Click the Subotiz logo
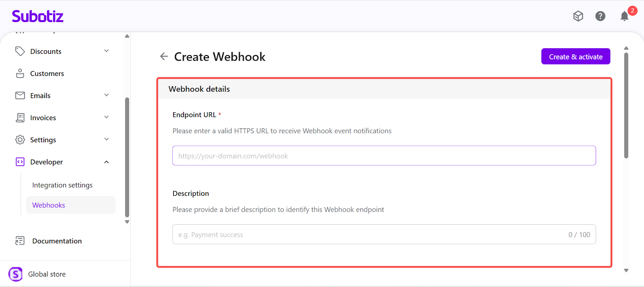Viewport: 644px width, 287px height. (37, 16)
